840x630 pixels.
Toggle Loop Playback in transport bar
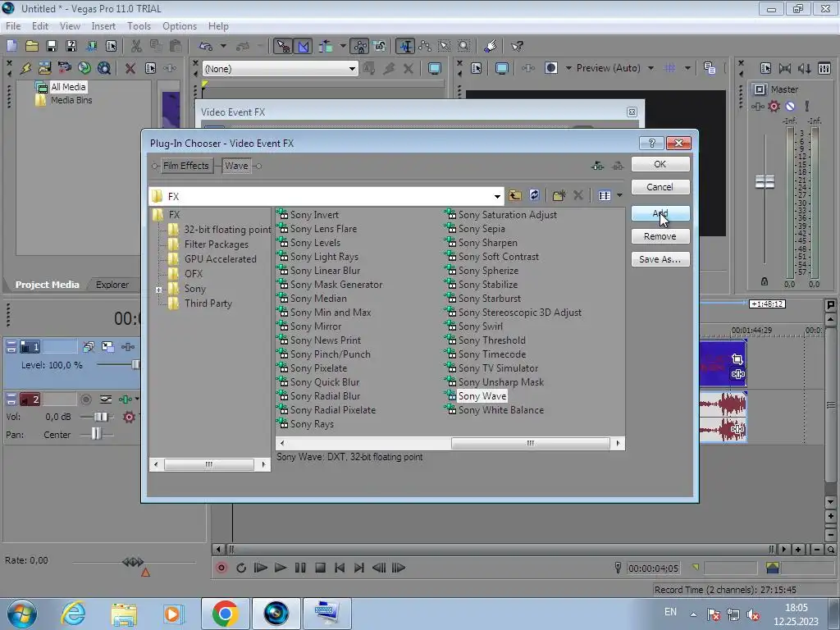tap(241, 568)
